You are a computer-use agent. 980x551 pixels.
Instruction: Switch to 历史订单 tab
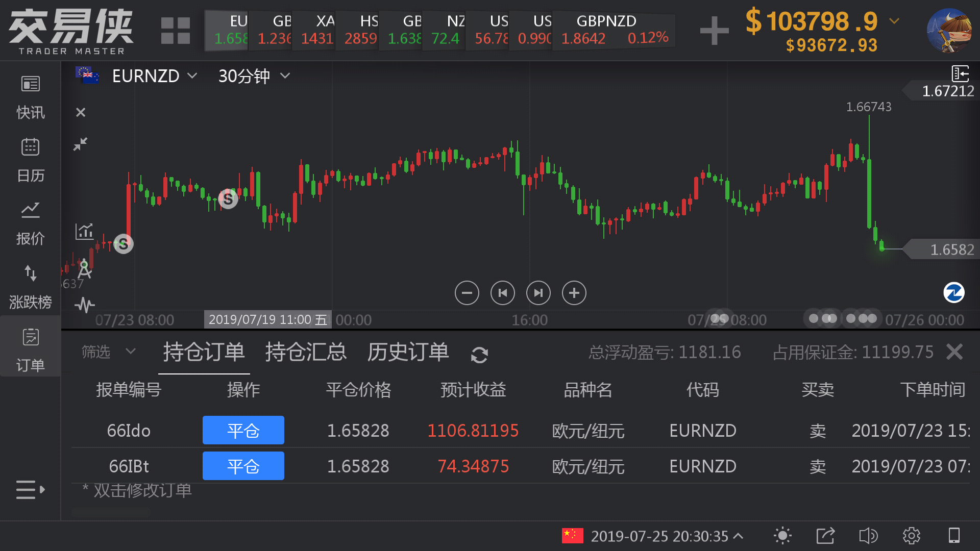coord(408,352)
